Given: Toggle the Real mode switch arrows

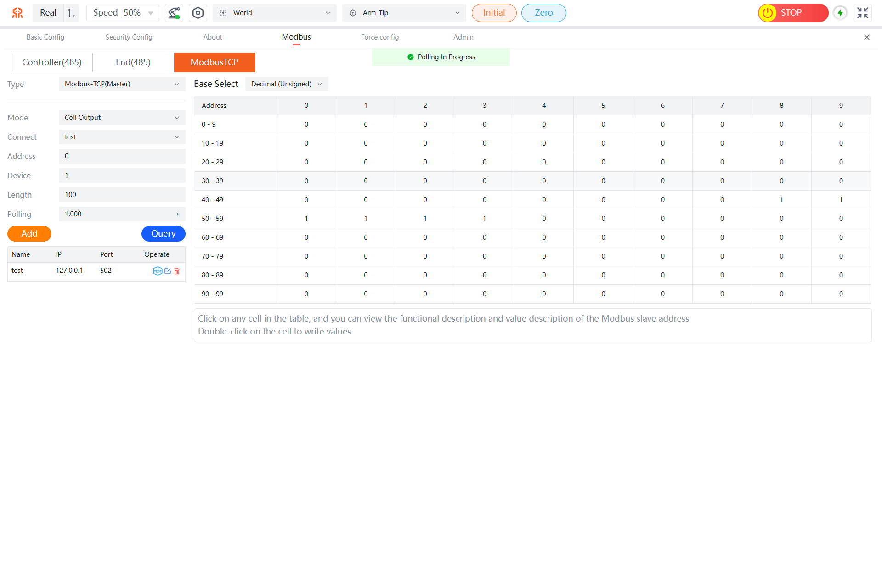Looking at the screenshot, I should 71,13.
